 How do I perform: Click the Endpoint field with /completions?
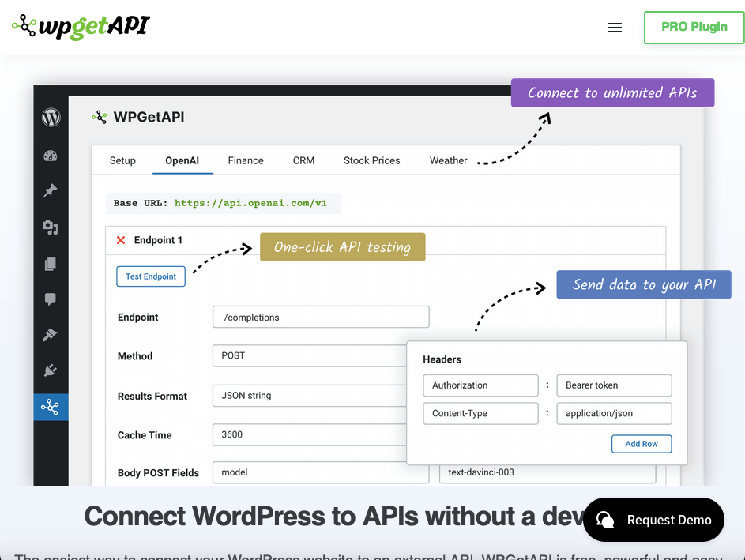tap(321, 317)
